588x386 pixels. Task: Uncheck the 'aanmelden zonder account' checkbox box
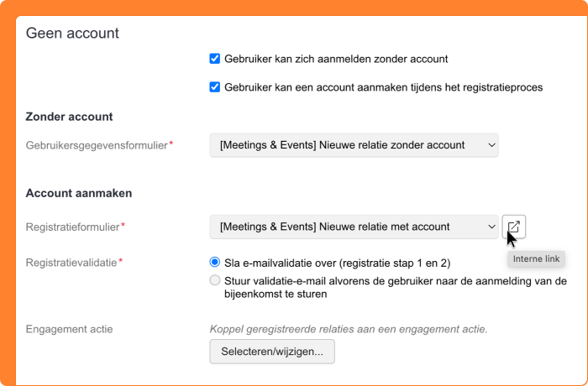pyautogui.click(x=215, y=60)
